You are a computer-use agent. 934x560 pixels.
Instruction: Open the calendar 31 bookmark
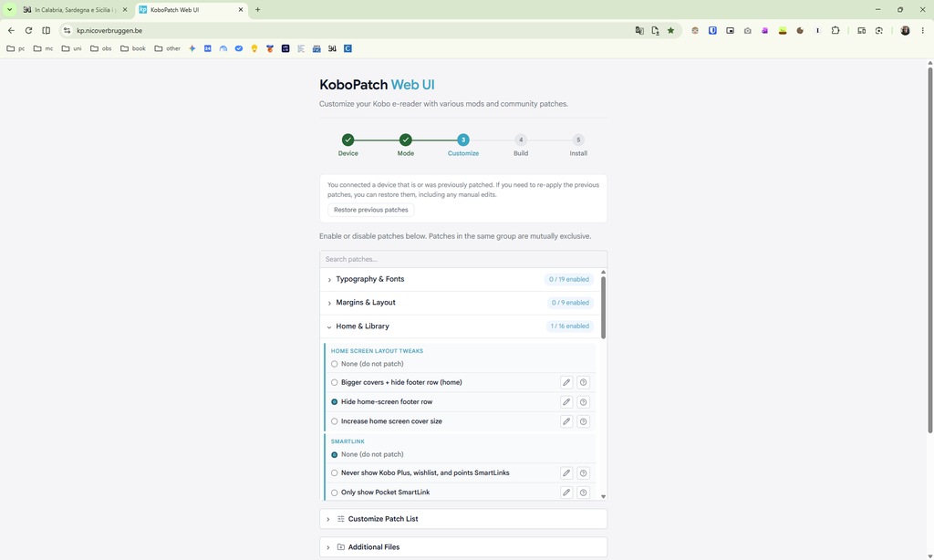(x=207, y=48)
